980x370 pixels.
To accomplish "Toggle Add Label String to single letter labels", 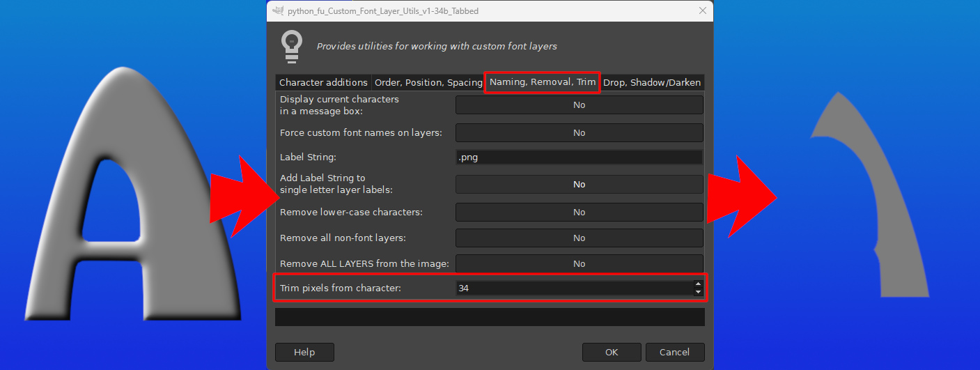I will click(x=579, y=185).
